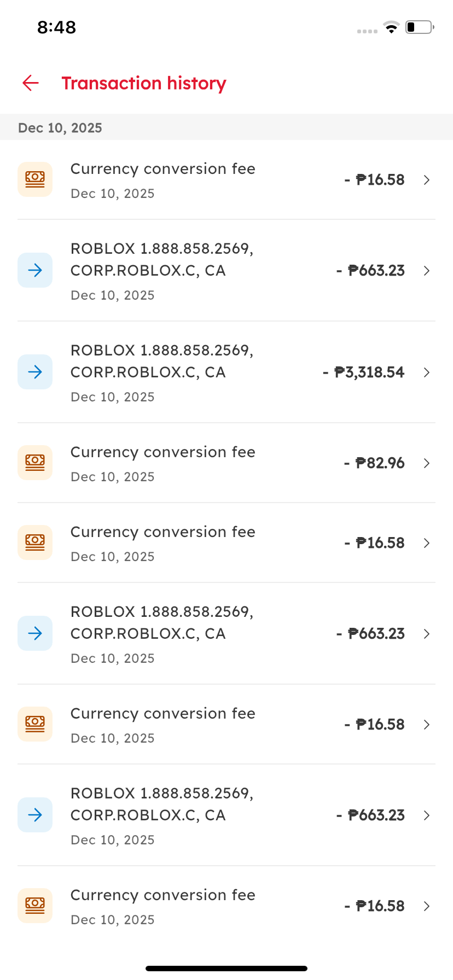Tap cash icon of bottom-most currency conversion fee

35,906
